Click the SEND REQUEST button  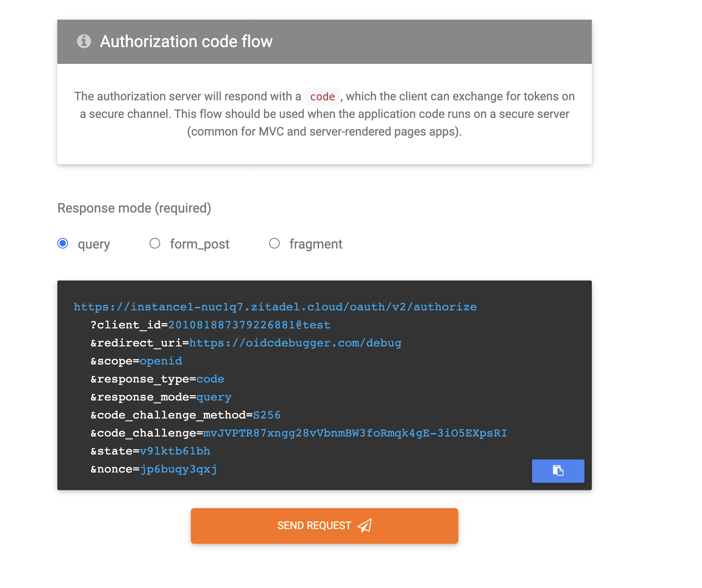(324, 526)
